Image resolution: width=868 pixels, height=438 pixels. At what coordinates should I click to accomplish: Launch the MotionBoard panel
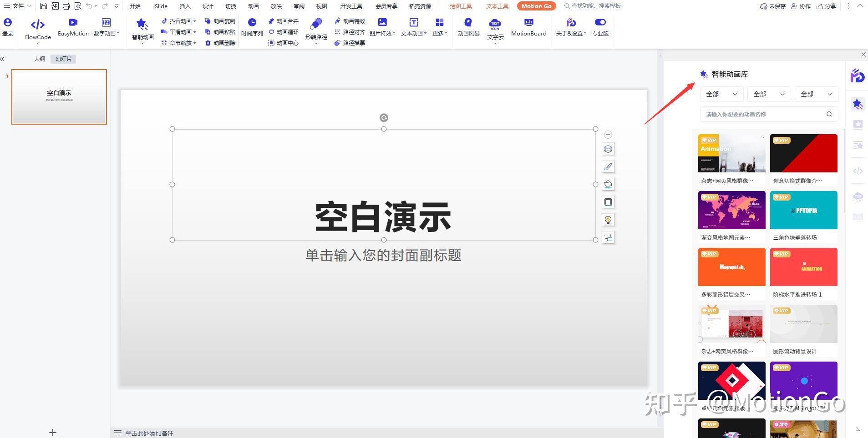[x=528, y=27]
